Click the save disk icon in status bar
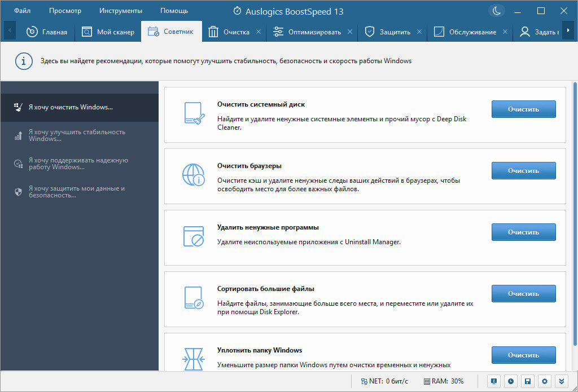Viewport: 578px width, 392px height. [528, 381]
